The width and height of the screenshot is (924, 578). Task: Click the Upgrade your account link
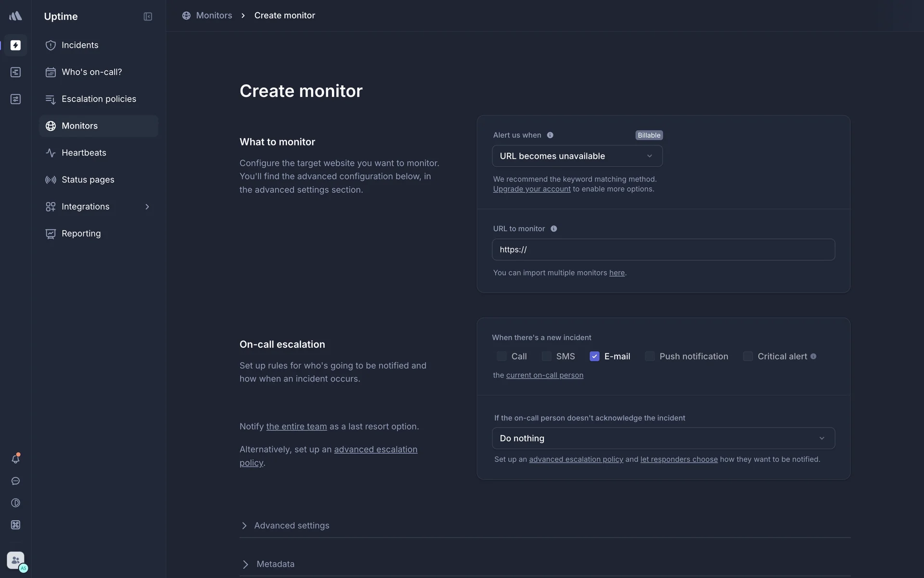[532, 189]
